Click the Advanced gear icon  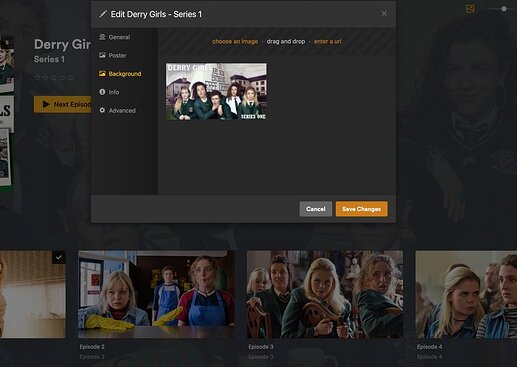coord(102,110)
